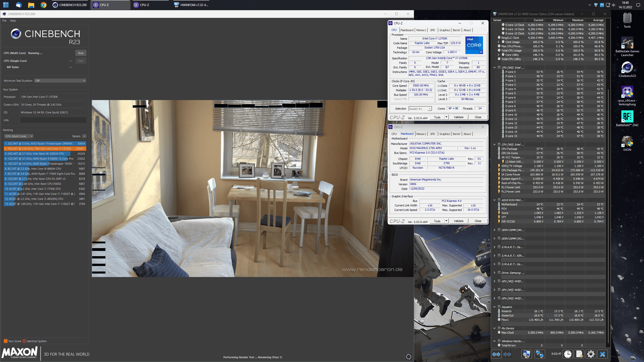Select the cpuz_x64.exe shortcut desktop icon
Screen dimensions: 644x362
pyautogui.click(x=627, y=96)
